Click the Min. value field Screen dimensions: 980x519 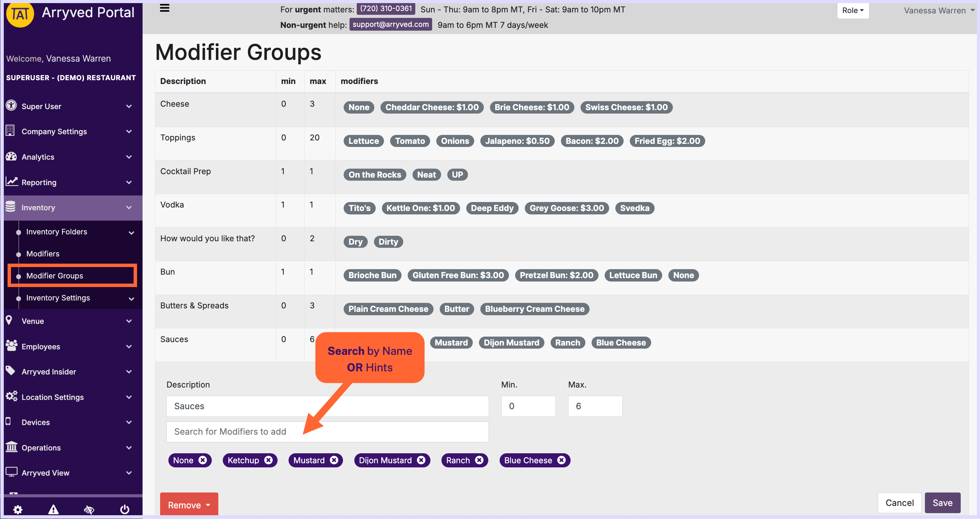click(x=528, y=406)
